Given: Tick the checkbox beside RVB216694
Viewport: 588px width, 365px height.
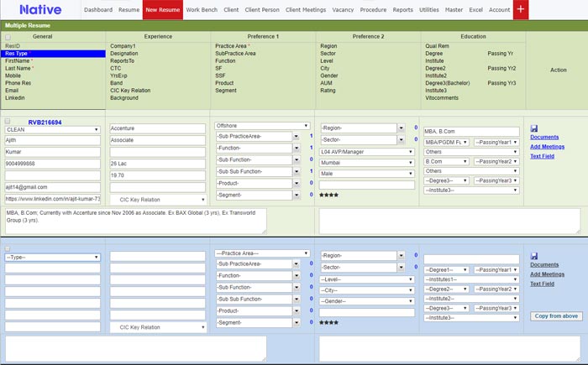Looking at the screenshot, I should tap(8, 121).
